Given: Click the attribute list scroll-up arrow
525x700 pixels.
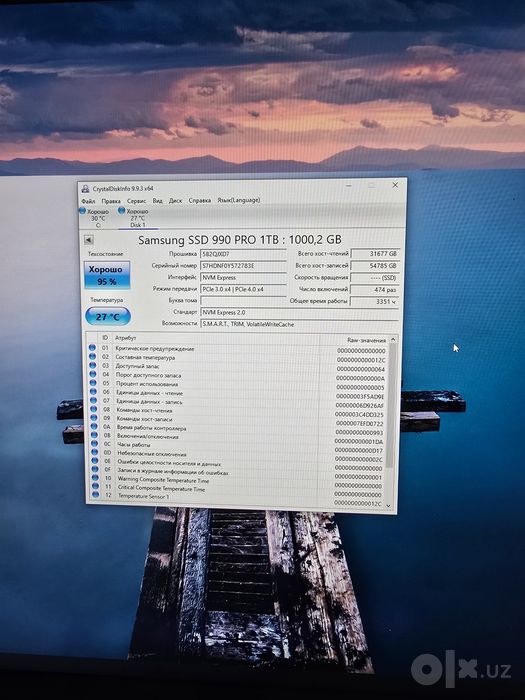Looking at the screenshot, I should 393,340.
